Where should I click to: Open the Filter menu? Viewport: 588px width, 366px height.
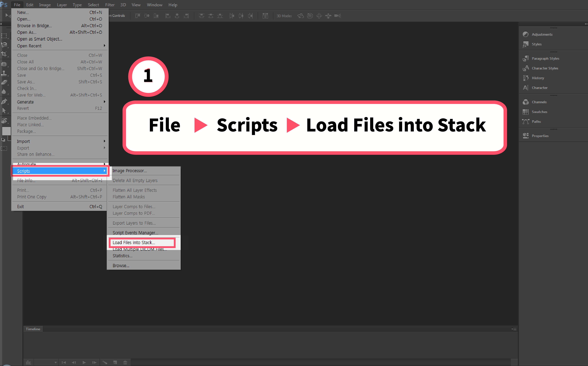pos(110,5)
